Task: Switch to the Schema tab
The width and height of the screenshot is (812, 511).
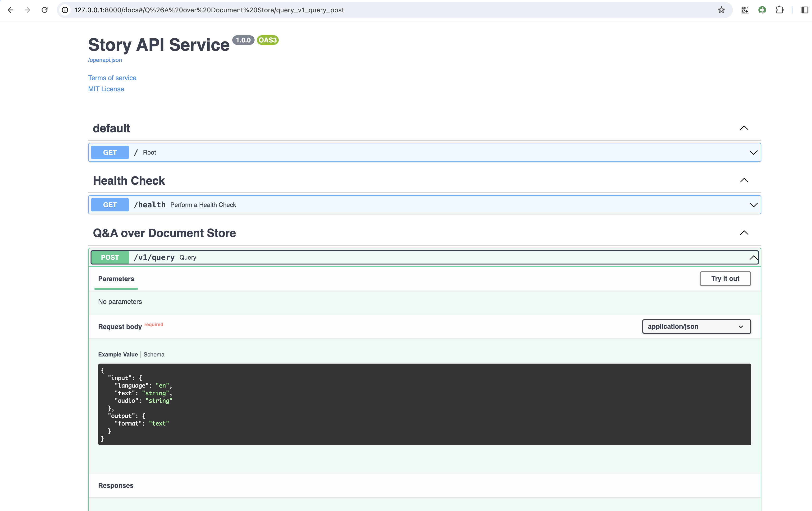Action: 154,355
